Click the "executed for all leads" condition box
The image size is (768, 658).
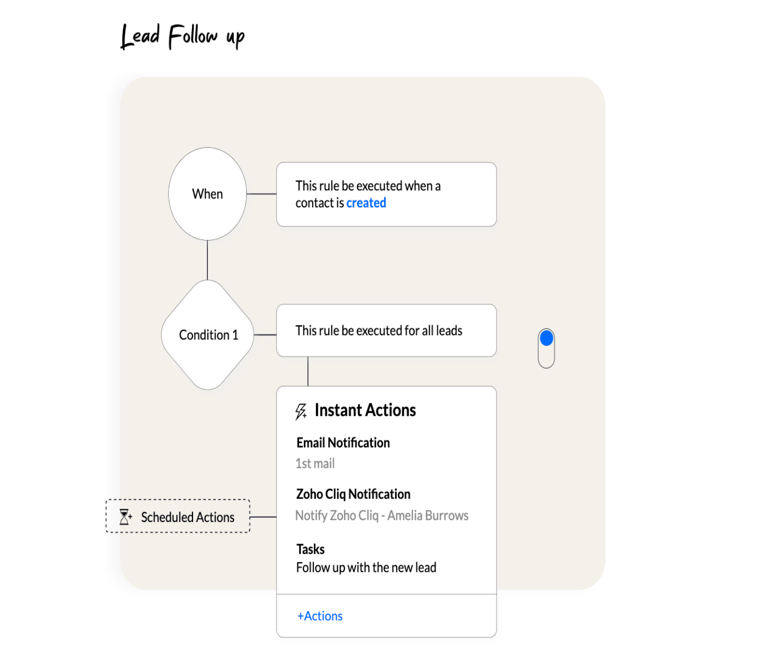385,330
